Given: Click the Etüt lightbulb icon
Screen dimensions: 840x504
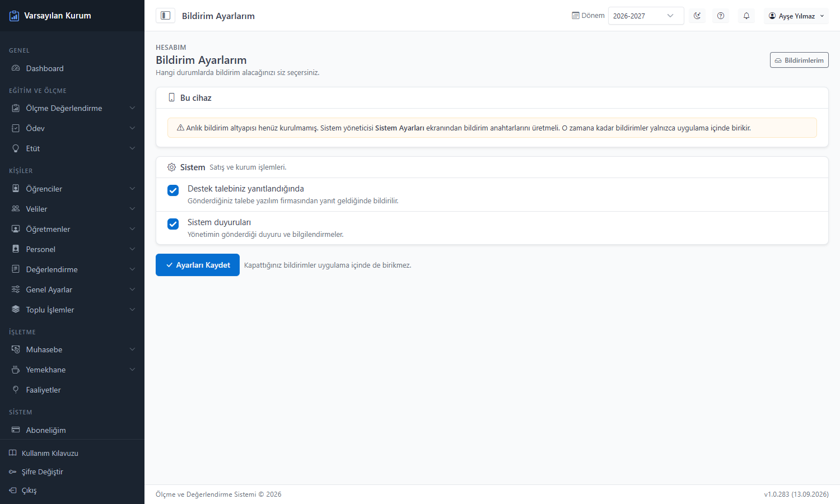Looking at the screenshot, I should click(x=16, y=148).
